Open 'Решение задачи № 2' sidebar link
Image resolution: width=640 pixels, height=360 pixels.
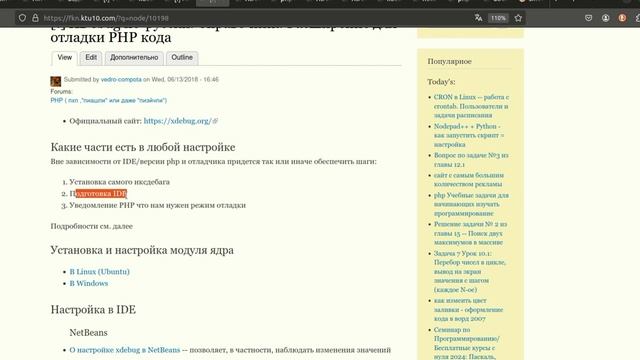tap(470, 233)
